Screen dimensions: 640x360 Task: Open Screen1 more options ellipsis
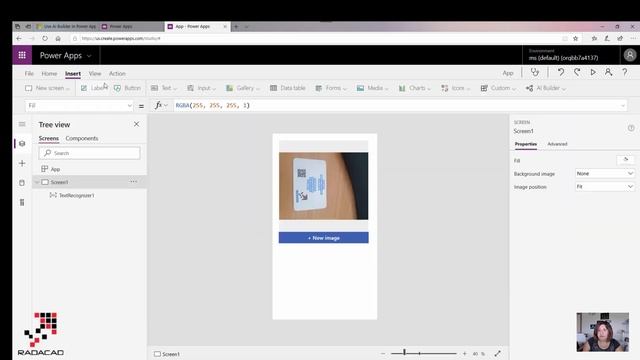pos(133,182)
